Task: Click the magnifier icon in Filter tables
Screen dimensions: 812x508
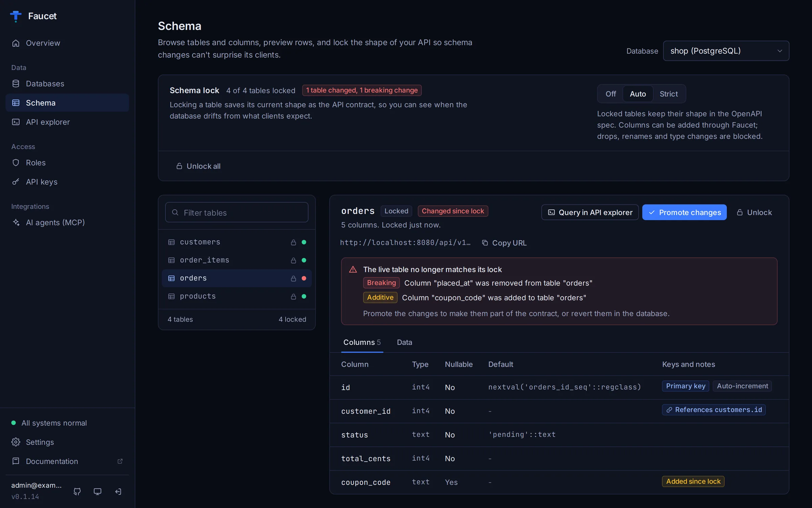Action: click(x=175, y=212)
